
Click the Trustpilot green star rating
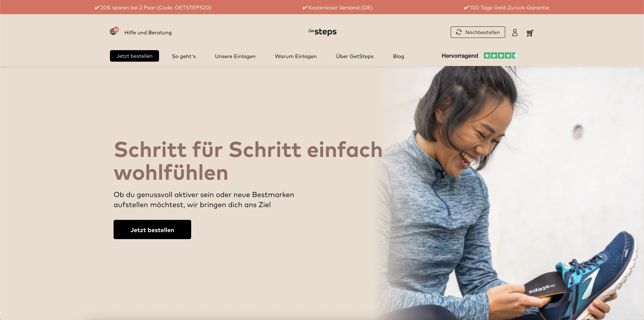coord(501,56)
